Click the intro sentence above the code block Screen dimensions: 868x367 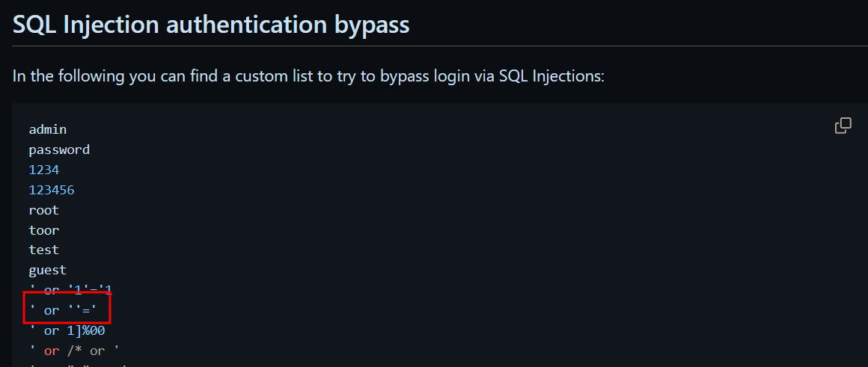point(308,77)
